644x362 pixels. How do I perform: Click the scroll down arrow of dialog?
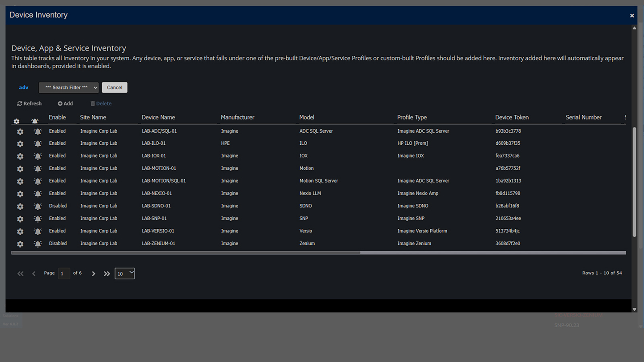coord(634,309)
